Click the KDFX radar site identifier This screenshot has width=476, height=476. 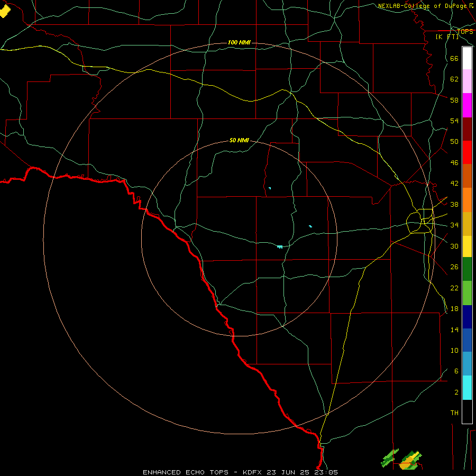tap(253, 472)
